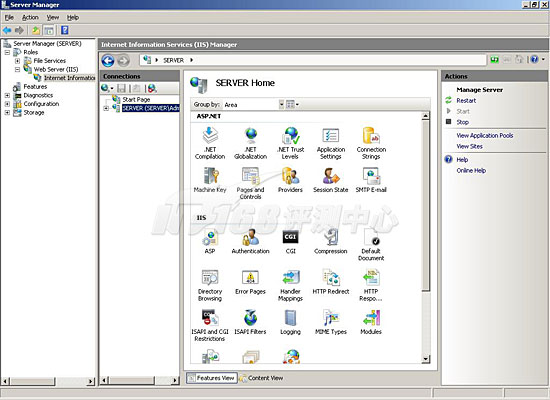This screenshot has height=400, width=550.
Task: Open the ISAPI Filters feature
Action: pos(250,322)
